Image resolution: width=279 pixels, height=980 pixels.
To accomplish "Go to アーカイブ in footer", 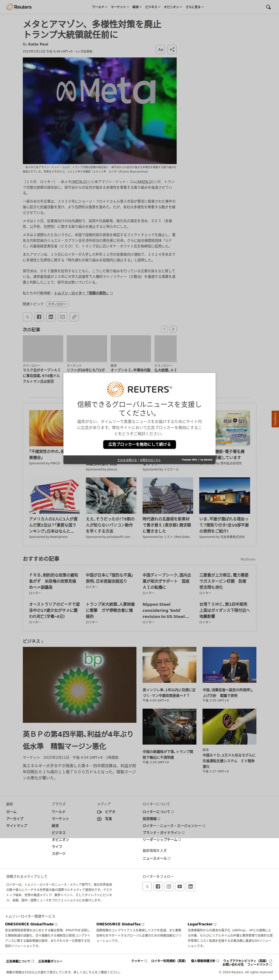I will pyautogui.click(x=14, y=819).
